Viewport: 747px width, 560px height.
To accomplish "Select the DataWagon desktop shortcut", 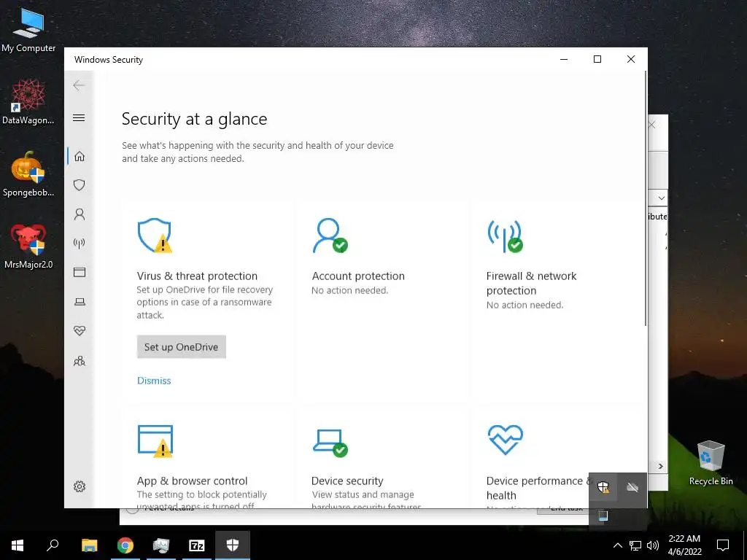I will click(28, 101).
